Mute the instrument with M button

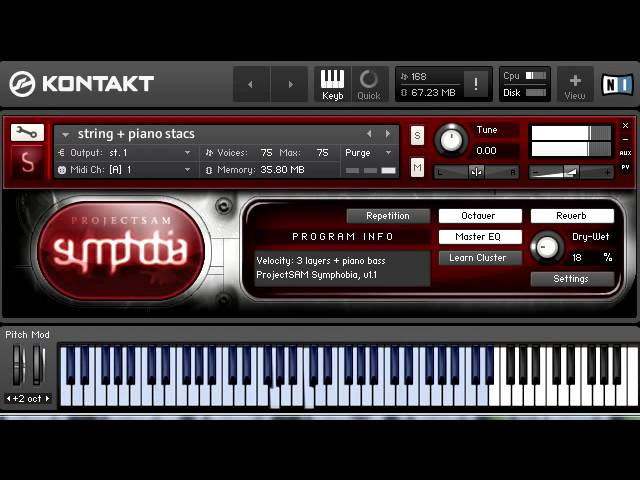[417, 167]
